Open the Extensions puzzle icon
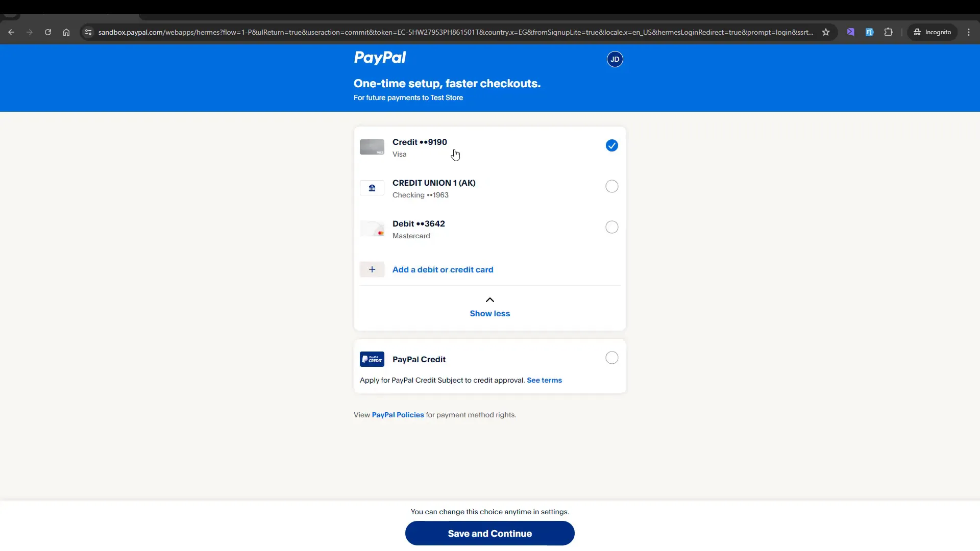 click(x=889, y=32)
